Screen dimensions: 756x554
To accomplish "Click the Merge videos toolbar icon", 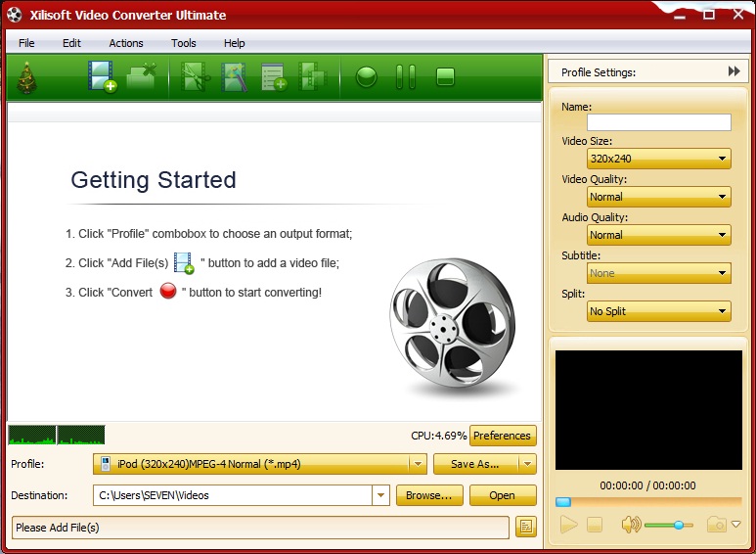I will pyautogui.click(x=312, y=76).
